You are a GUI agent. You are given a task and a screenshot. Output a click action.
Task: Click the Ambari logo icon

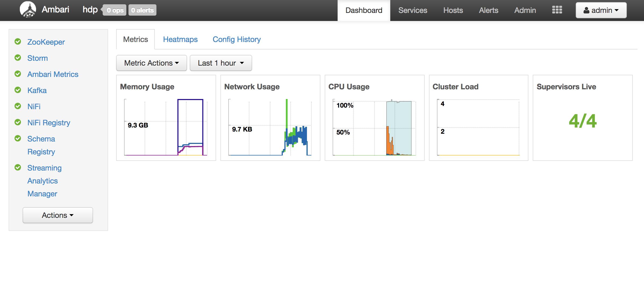click(x=28, y=10)
